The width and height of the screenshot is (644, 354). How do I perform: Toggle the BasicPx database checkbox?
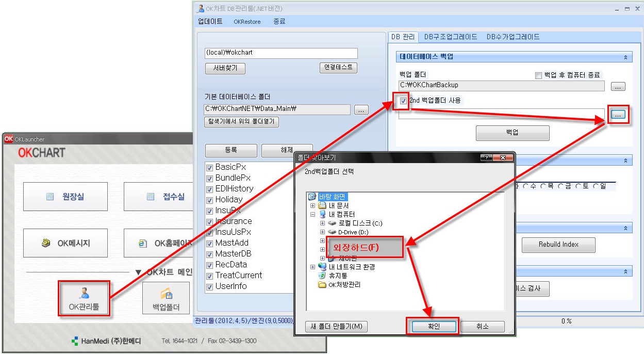click(210, 167)
